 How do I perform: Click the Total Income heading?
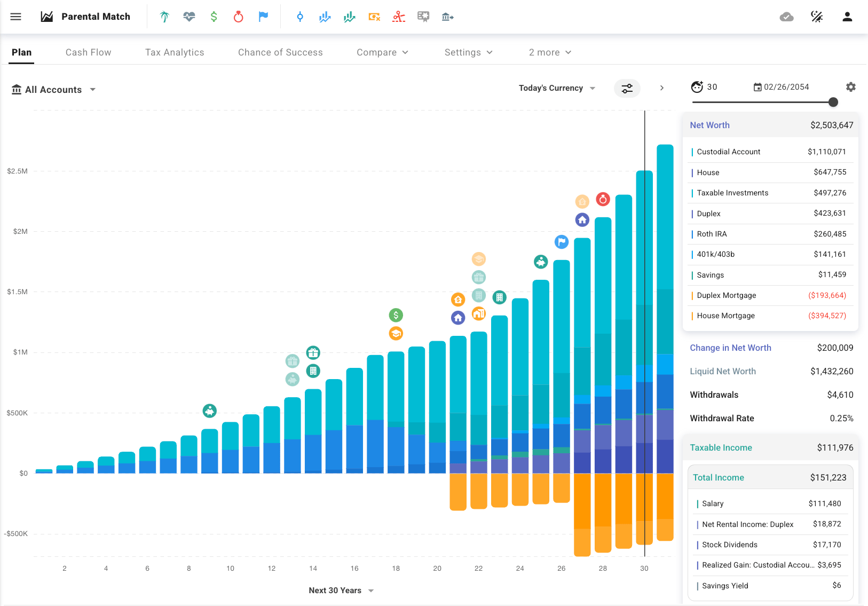(719, 477)
